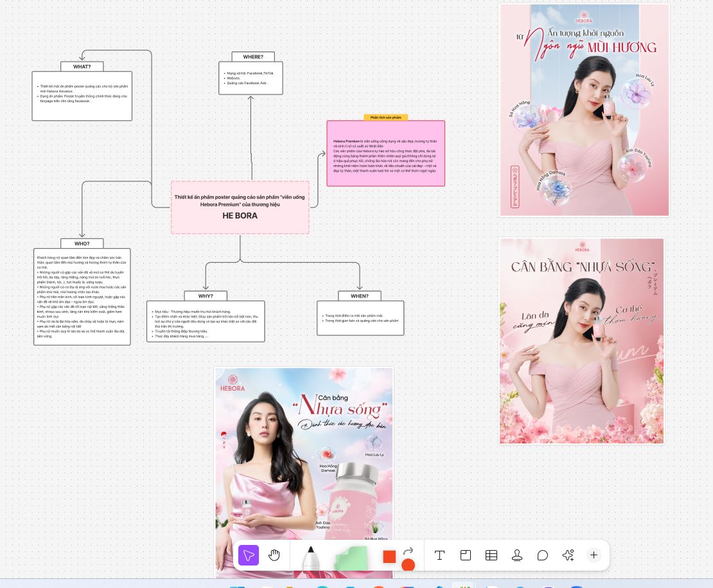The image size is (713, 588).
Task: Open the AI sparkle generate tool
Action: pos(568,555)
